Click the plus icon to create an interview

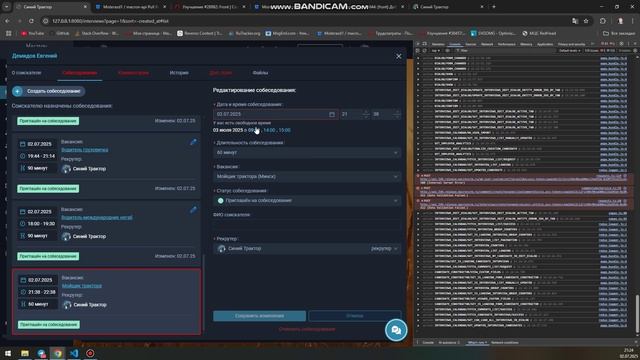point(17,91)
